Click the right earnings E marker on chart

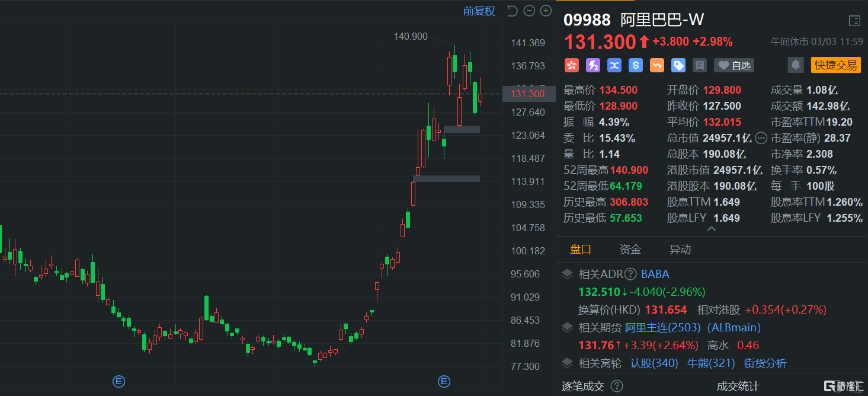(x=444, y=381)
